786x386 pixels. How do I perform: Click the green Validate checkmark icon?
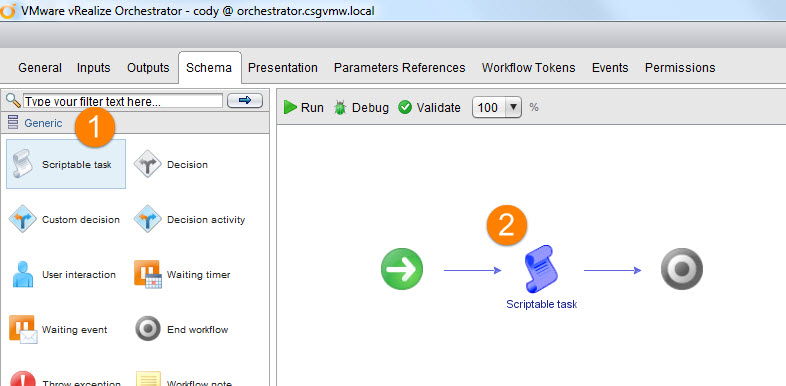coord(405,107)
